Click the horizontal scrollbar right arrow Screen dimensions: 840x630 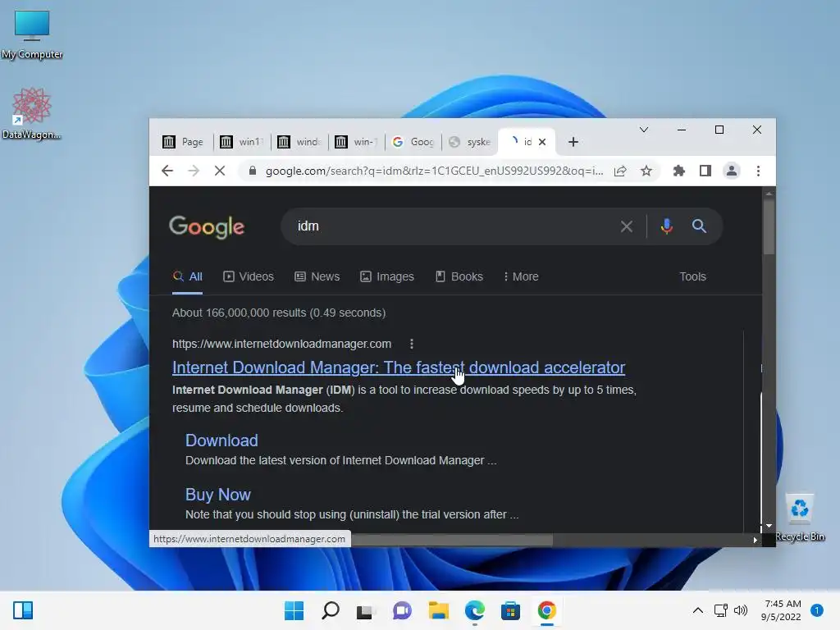point(755,540)
